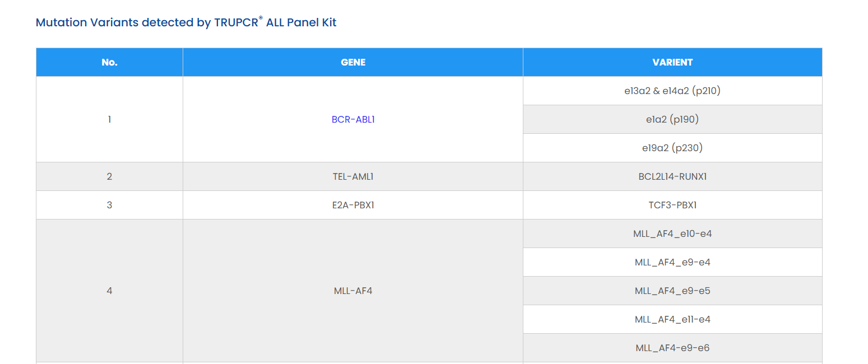Image resolution: width=868 pixels, height=364 pixels.
Task: Select the MLL_AF4_e10-e4 variant cell
Action: pyautogui.click(x=672, y=234)
